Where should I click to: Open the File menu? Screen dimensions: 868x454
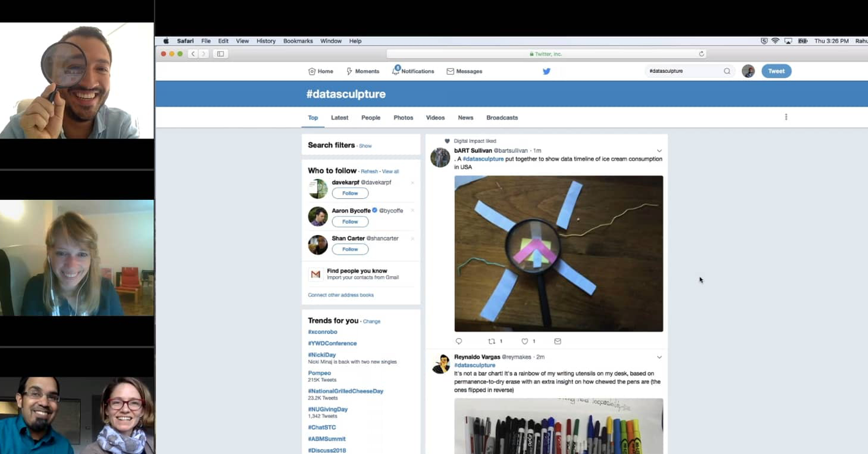pyautogui.click(x=206, y=41)
